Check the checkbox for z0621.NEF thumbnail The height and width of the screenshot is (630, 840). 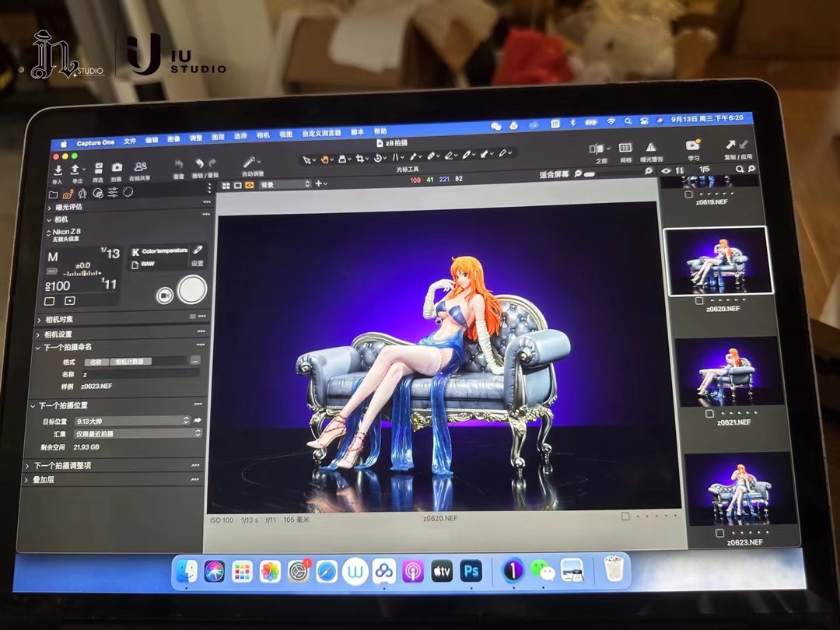click(x=709, y=414)
